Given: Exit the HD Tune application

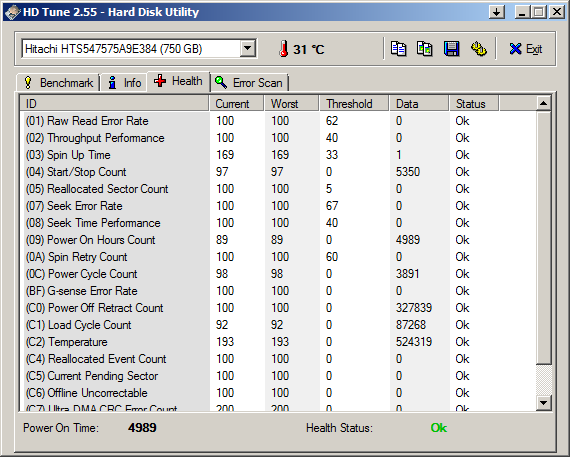Looking at the screenshot, I should pos(526,49).
